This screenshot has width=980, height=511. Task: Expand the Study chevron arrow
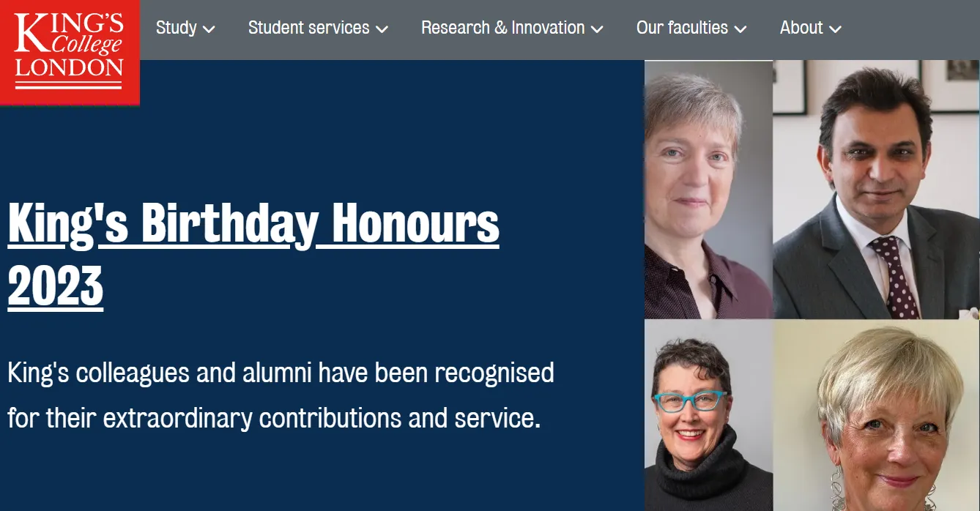click(209, 29)
